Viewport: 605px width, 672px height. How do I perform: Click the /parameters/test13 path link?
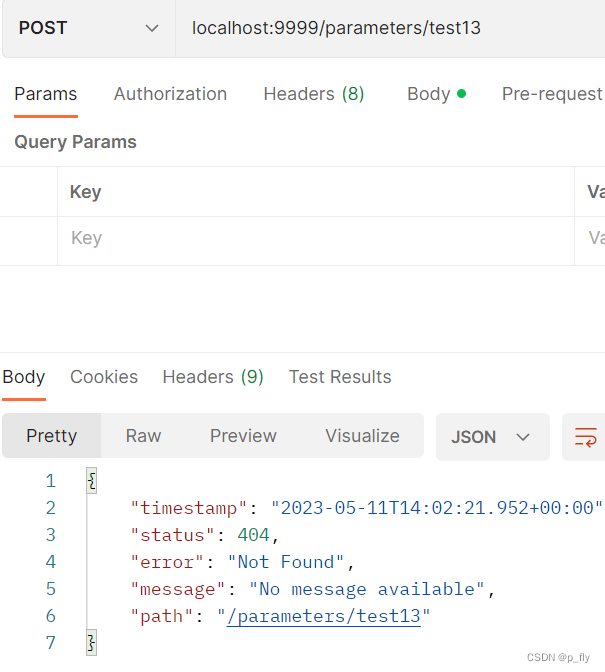pyautogui.click(x=324, y=616)
